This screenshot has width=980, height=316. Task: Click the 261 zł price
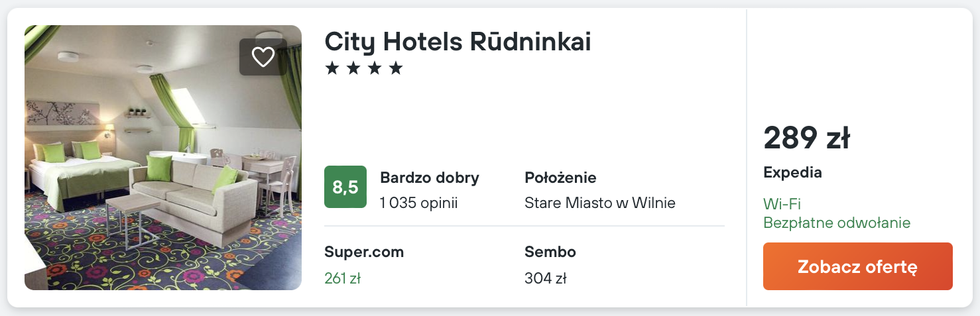[x=342, y=278]
